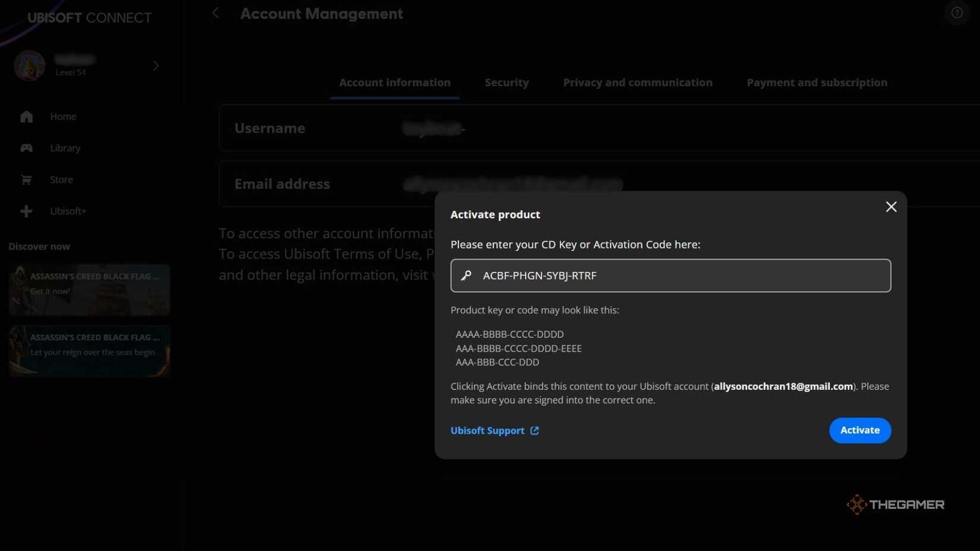Click the Ubisoft Connect logo
The image size is (980, 551).
89,18
